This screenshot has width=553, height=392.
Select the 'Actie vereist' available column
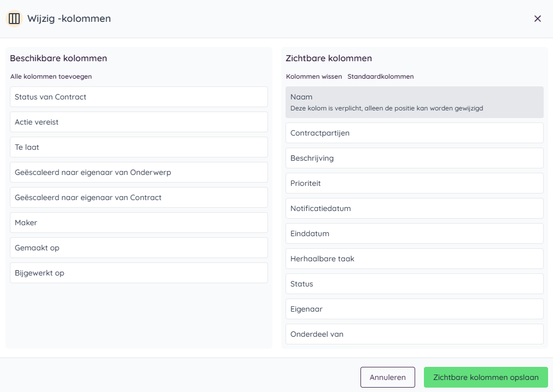point(138,122)
